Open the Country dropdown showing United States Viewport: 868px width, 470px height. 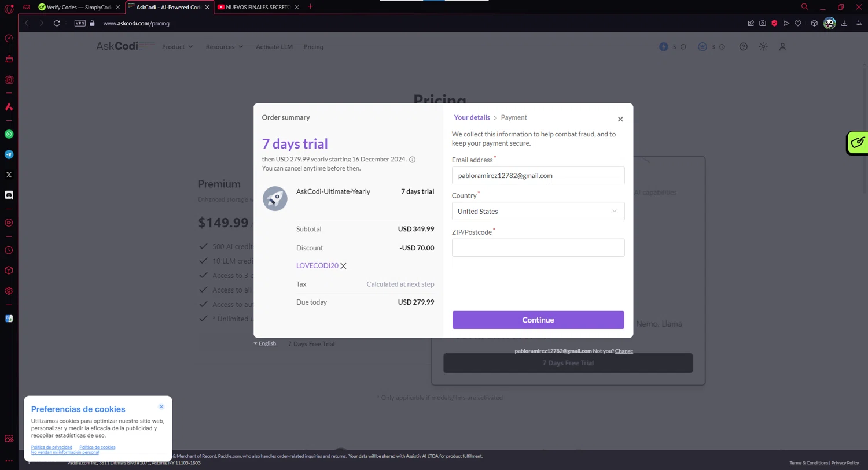(x=538, y=211)
